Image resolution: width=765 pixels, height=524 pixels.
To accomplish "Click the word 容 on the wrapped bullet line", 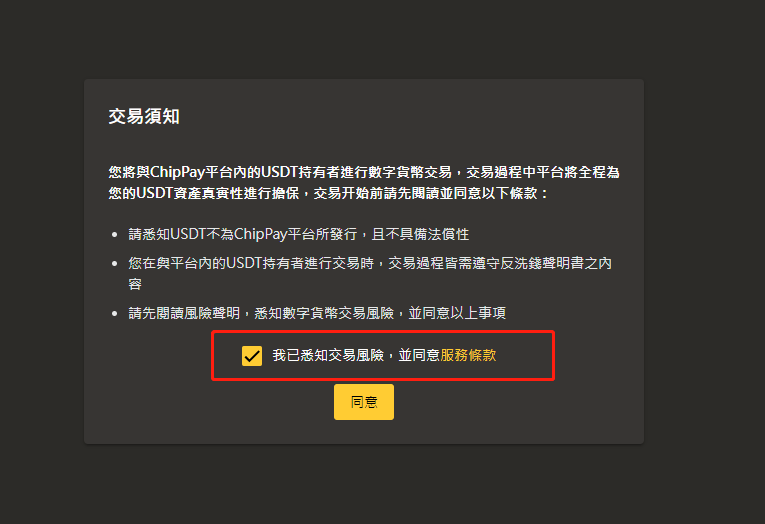I will 135,284.
